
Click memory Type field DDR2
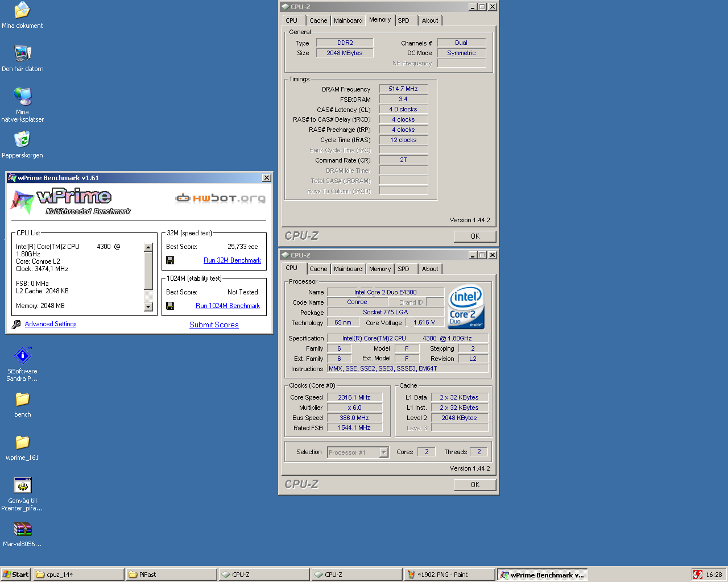tap(345, 43)
